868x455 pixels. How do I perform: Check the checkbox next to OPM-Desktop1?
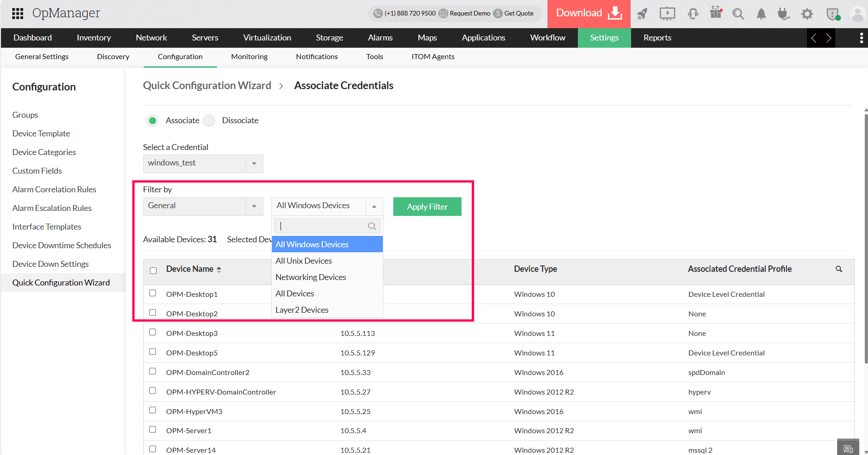click(153, 293)
